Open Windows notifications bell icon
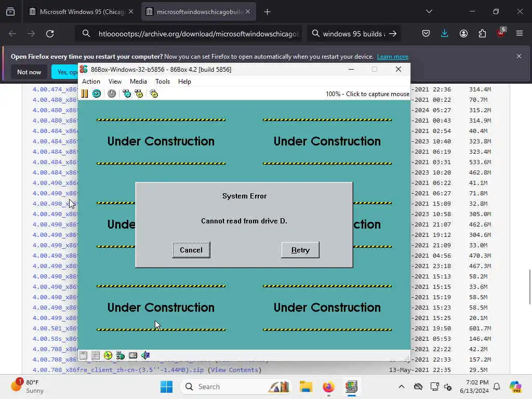The height and width of the screenshot is (399, 532). (x=497, y=387)
